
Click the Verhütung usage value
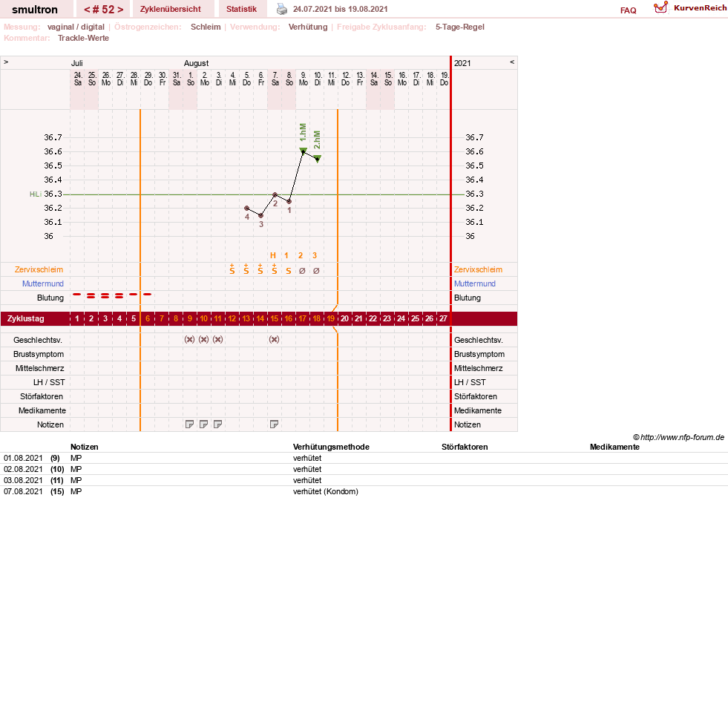coord(308,27)
